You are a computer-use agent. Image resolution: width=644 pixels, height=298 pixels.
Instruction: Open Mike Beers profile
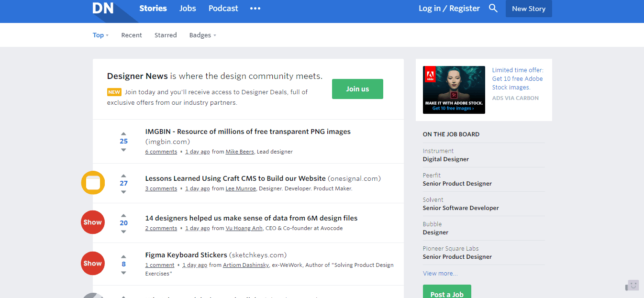pos(240,152)
